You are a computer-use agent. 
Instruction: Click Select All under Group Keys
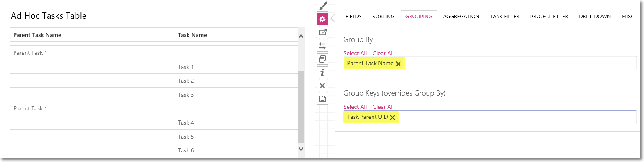(x=355, y=107)
